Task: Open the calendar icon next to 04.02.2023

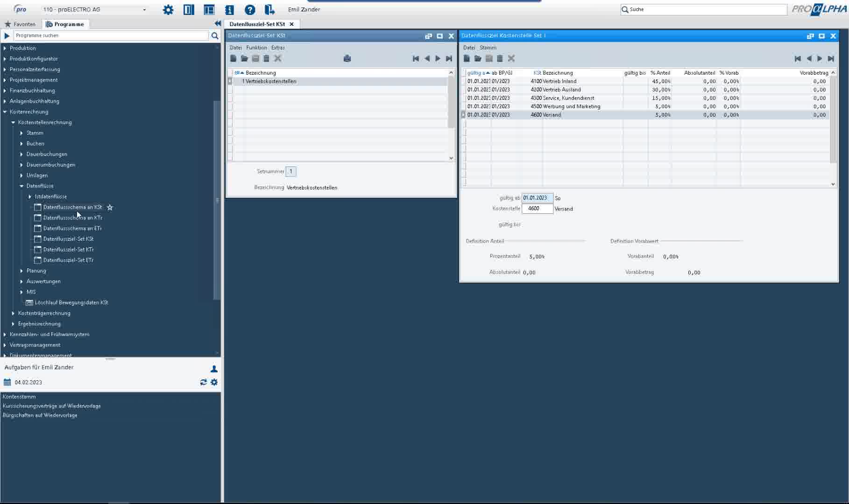Action: (7, 382)
